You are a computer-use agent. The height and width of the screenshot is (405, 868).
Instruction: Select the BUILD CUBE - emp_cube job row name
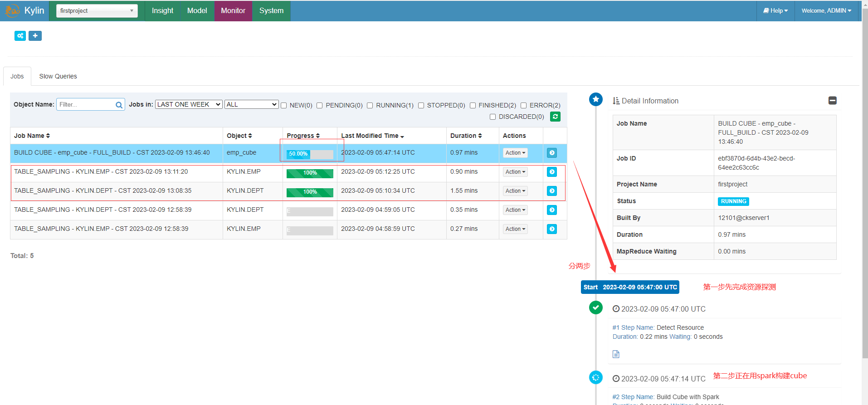[x=112, y=152]
